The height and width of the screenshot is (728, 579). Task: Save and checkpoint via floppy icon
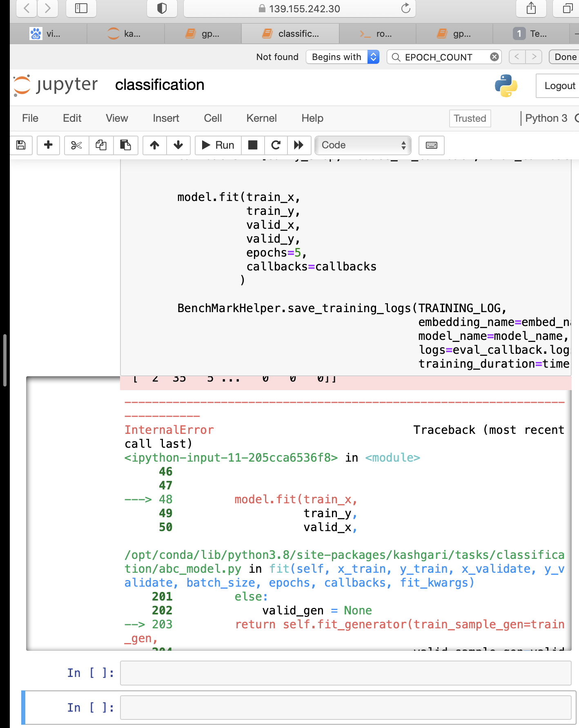click(21, 145)
